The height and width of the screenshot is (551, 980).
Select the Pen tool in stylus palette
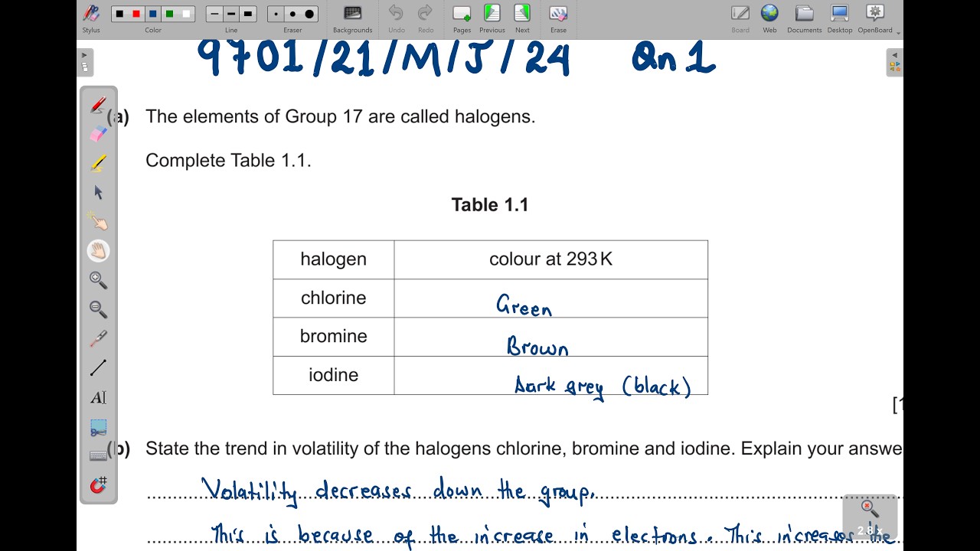98,105
